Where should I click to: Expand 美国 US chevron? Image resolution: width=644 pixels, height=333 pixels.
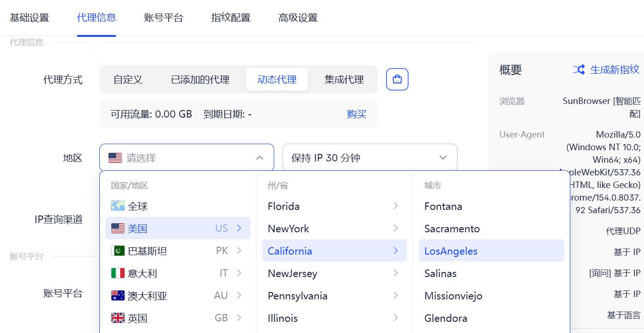pyautogui.click(x=239, y=228)
